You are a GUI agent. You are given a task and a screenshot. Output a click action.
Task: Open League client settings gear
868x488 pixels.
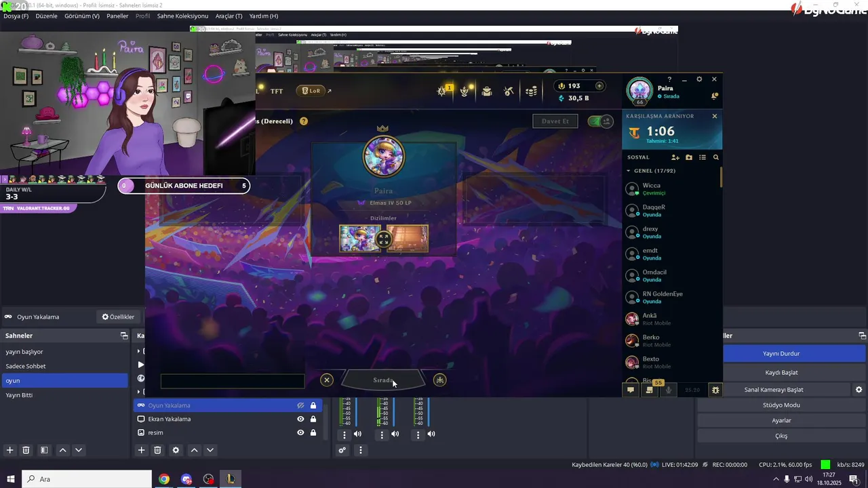tap(699, 79)
